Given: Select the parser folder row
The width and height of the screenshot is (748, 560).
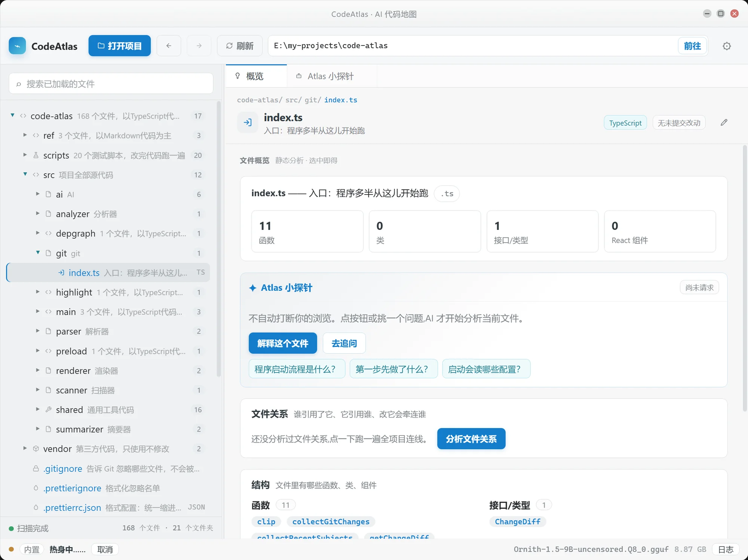Looking at the screenshot, I should coord(108,331).
